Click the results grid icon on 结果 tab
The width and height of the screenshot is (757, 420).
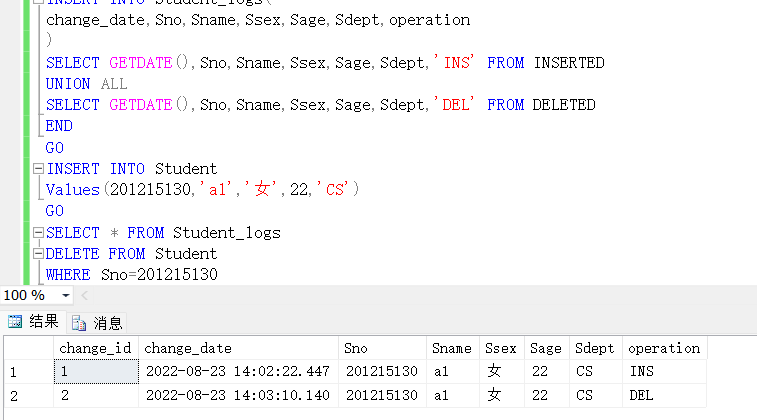point(15,322)
